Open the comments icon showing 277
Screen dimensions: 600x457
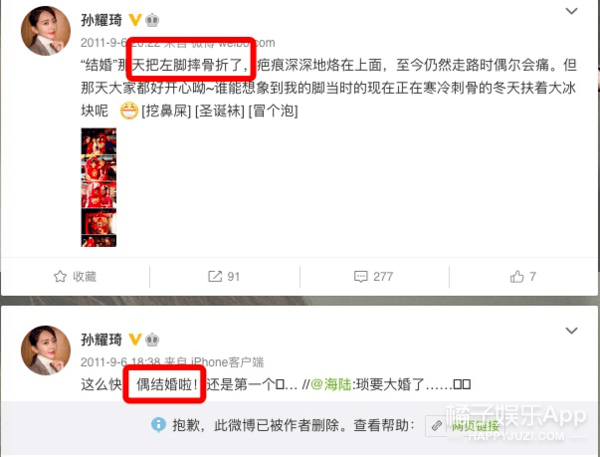(x=360, y=276)
